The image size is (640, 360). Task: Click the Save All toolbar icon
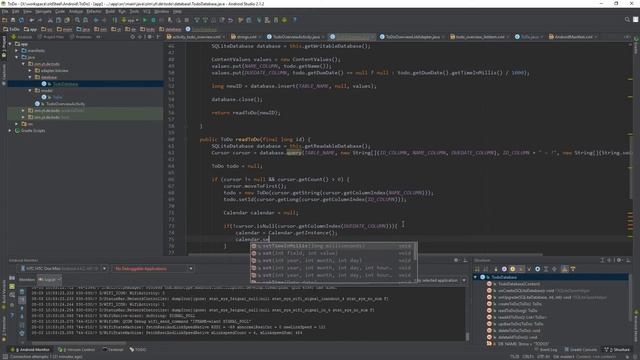(13, 20)
